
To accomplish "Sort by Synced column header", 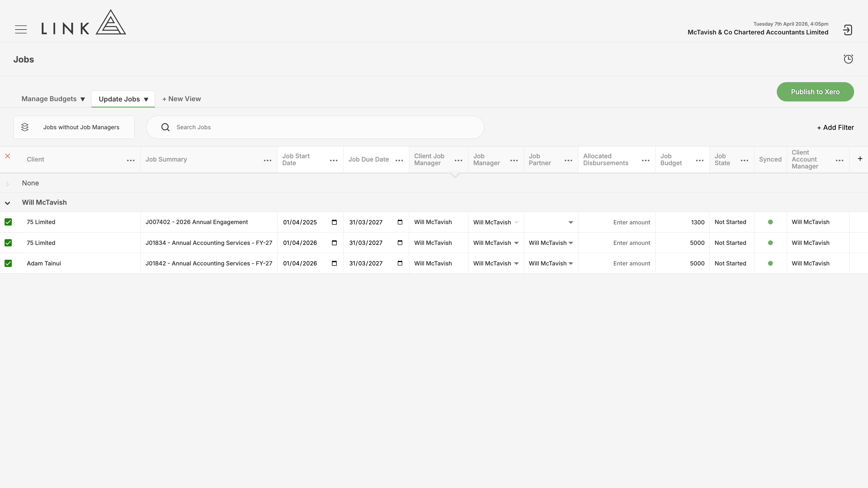I will [770, 159].
